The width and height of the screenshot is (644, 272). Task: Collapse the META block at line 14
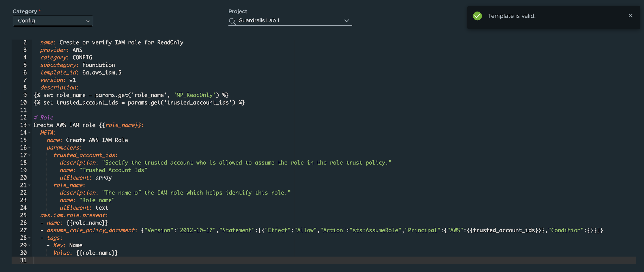30,133
